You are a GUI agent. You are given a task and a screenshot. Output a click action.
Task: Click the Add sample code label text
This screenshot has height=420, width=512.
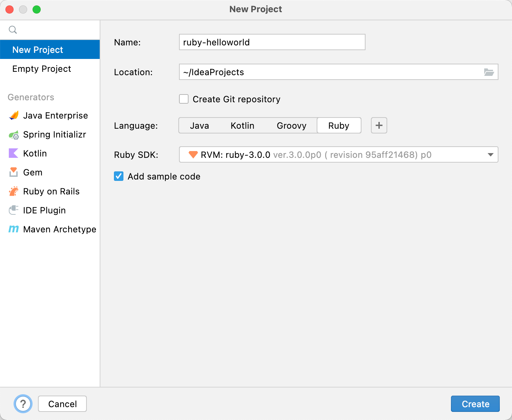point(164,176)
